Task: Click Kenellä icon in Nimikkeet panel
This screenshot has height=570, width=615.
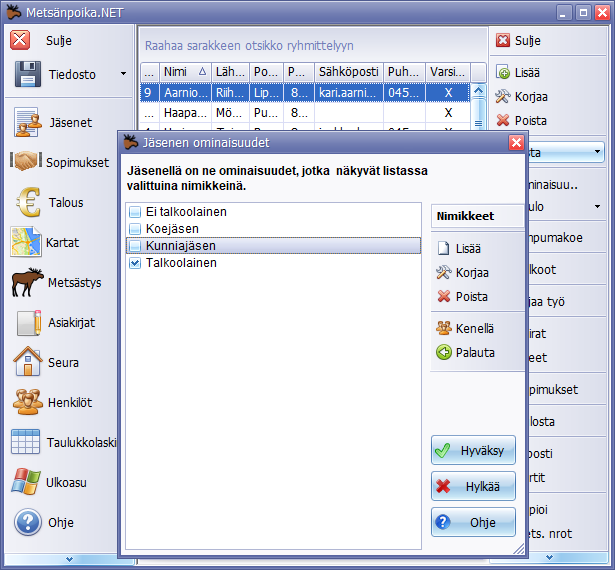Action: [444, 328]
